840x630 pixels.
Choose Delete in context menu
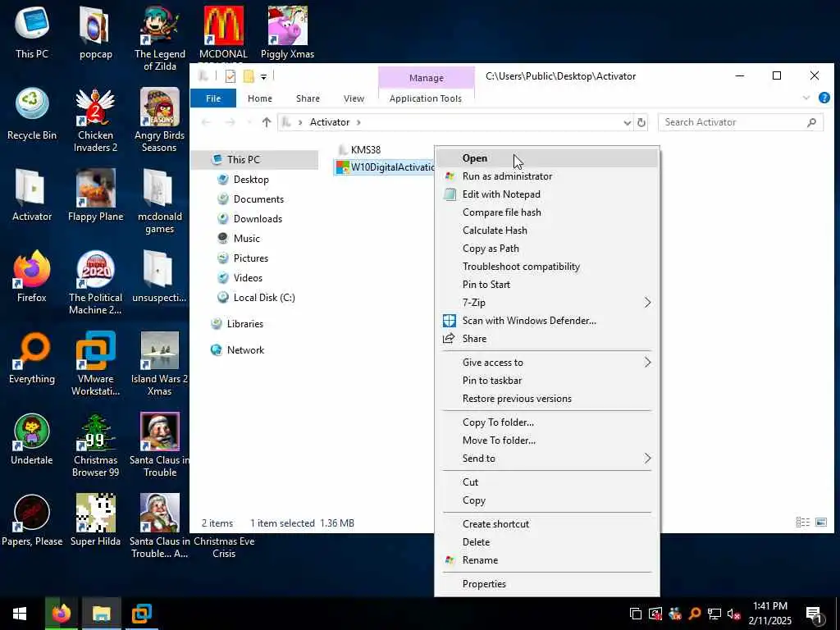click(x=546, y=542)
